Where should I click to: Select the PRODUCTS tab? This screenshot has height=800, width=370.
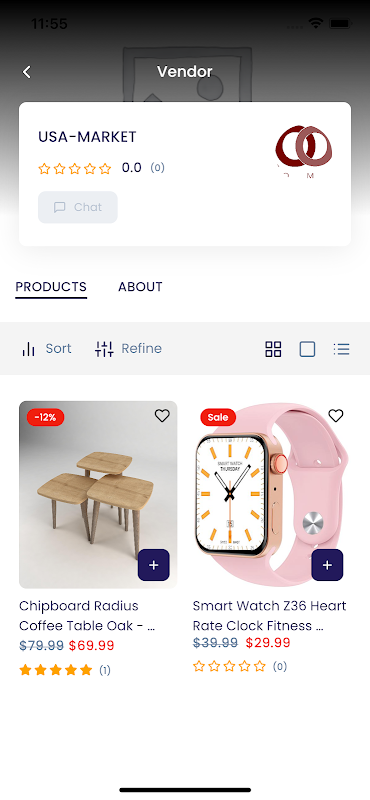(51, 287)
